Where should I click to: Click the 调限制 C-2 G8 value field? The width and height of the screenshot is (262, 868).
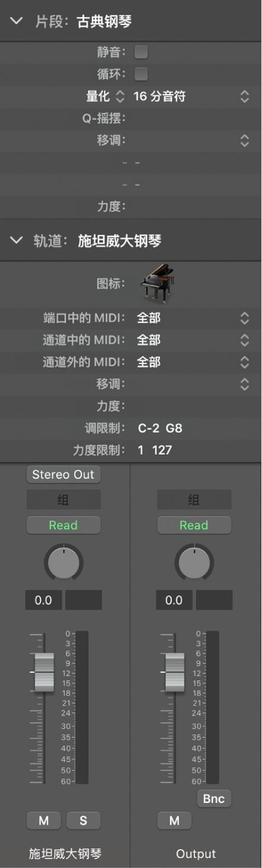[x=160, y=428]
